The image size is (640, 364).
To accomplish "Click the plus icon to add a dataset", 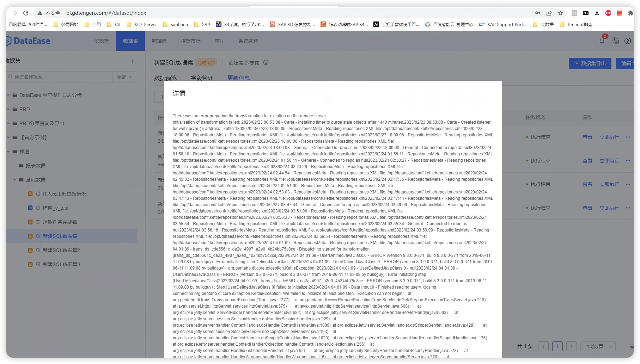I will [132, 61].
